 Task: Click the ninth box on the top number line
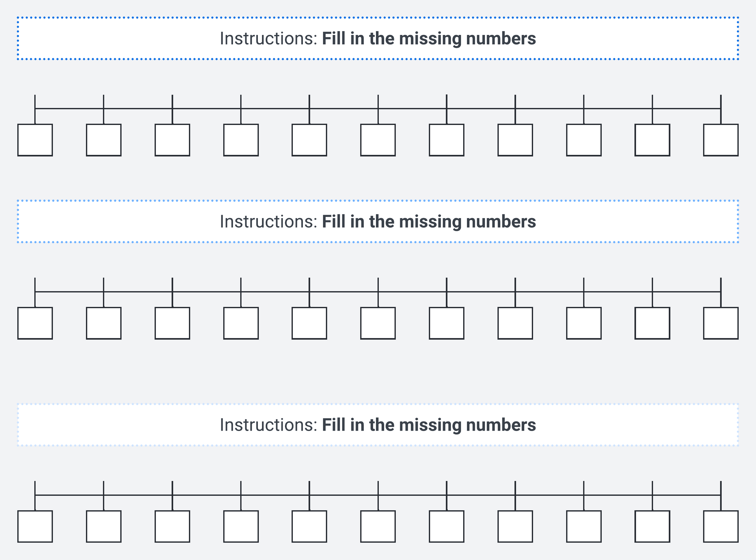coord(584,140)
